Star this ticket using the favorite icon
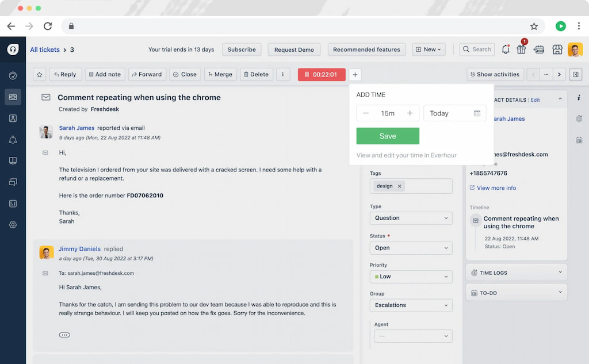 point(39,74)
